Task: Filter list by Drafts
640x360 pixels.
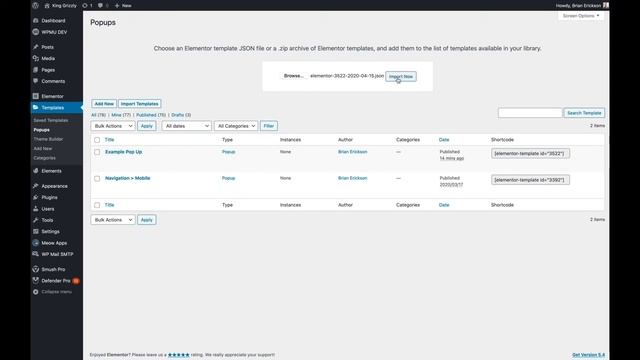Action: [x=181, y=115]
